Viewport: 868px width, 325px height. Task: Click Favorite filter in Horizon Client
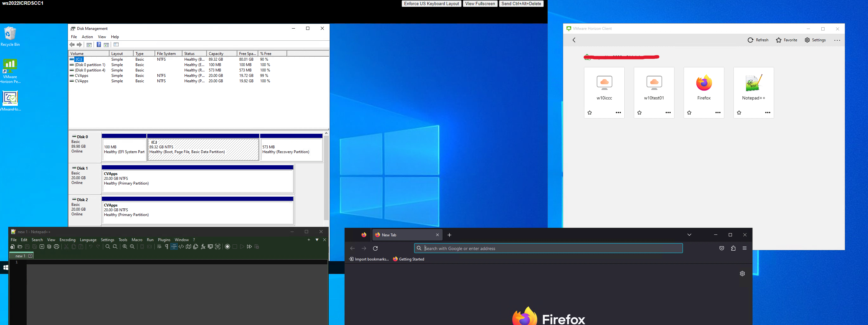point(786,40)
